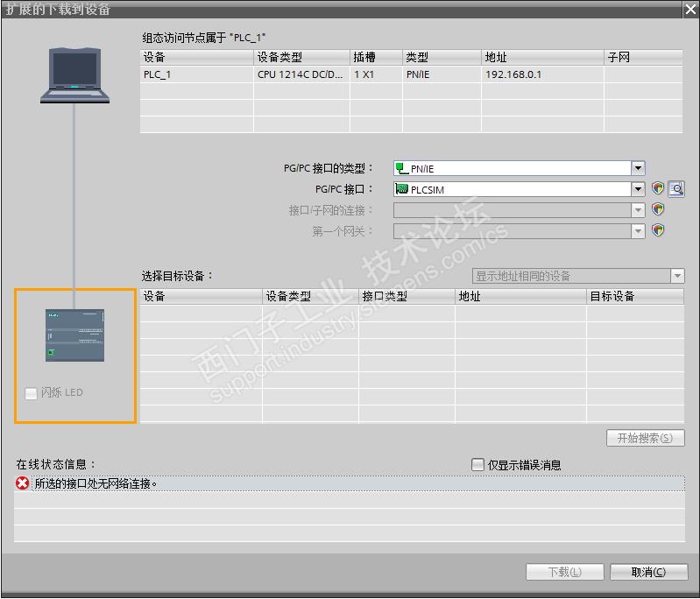
Task: Click the 类型 header in top table
Action: point(442,57)
